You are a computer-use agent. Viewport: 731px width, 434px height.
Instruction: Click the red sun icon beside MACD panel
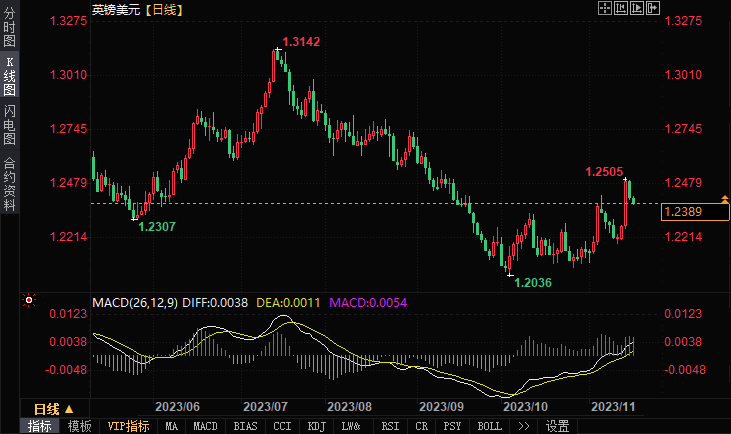[x=29, y=300]
